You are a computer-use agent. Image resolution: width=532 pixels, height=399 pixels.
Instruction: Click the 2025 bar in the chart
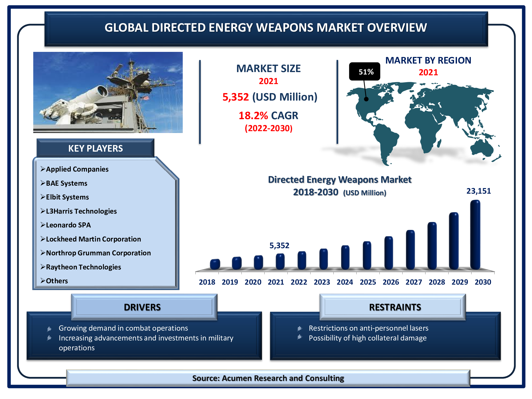367,255
